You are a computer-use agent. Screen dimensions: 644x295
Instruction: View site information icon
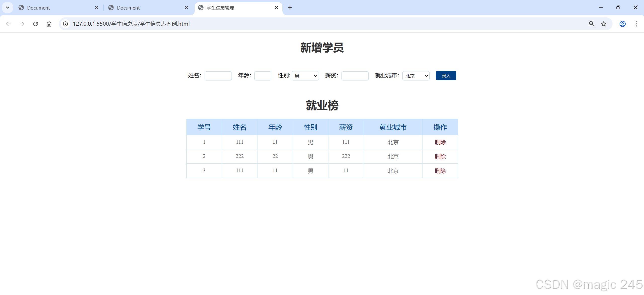[65, 24]
